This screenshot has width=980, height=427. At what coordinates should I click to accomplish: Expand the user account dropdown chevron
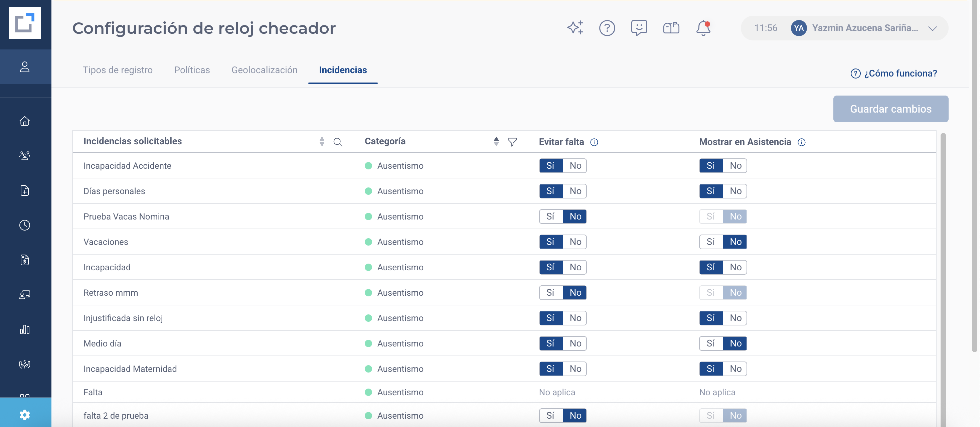[932, 28]
